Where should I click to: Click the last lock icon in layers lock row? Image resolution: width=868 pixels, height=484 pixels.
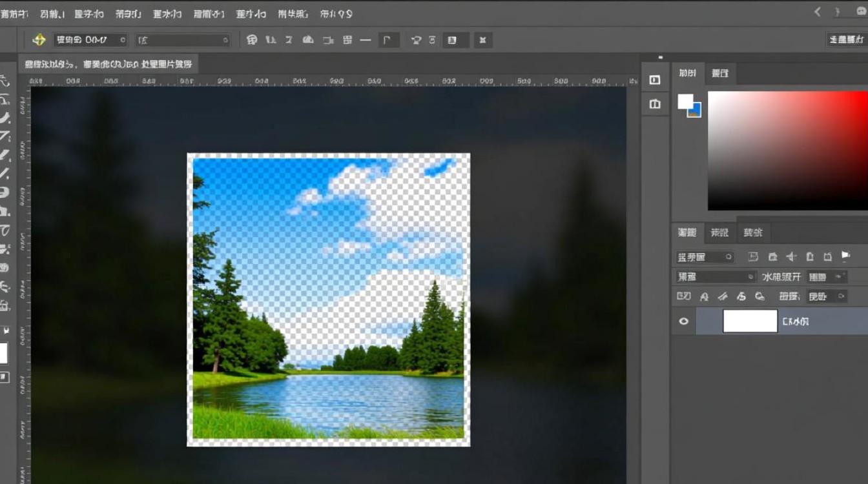759,296
